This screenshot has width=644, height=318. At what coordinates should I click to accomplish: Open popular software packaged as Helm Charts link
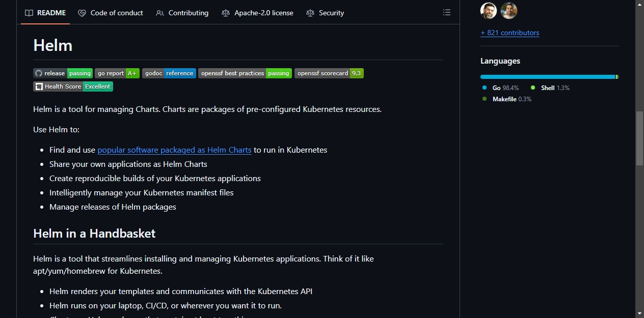pyautogui.click(x=174, y=150)
